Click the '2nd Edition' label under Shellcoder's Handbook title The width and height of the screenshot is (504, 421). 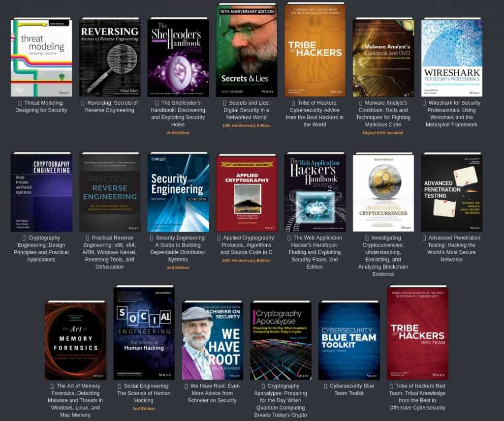[178, 133]
